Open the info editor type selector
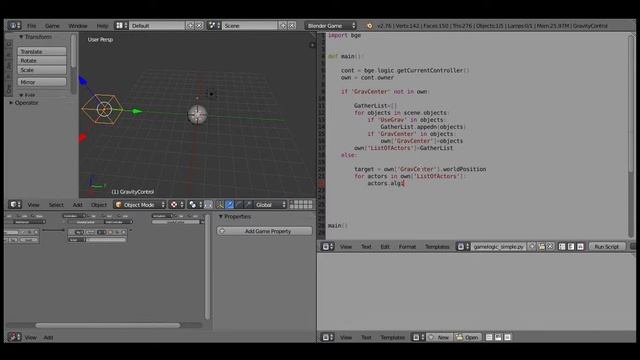The height and width of the screenshot is (360, 640). pos(14,25)
